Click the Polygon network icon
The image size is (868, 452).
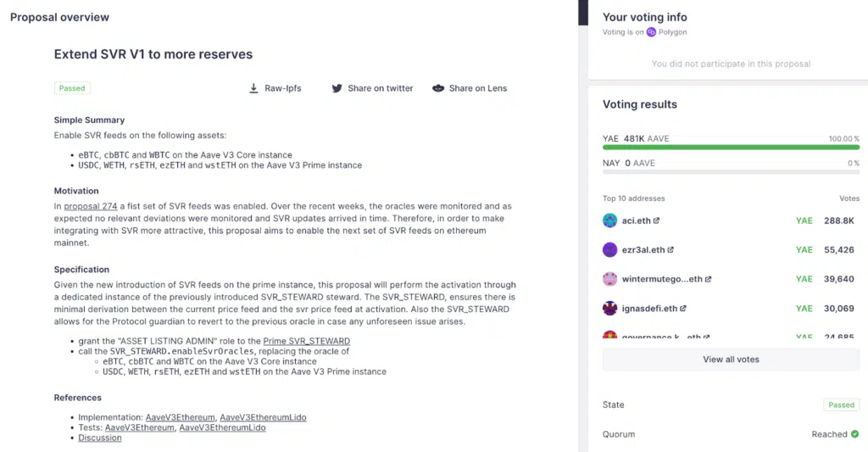point(651,32)
